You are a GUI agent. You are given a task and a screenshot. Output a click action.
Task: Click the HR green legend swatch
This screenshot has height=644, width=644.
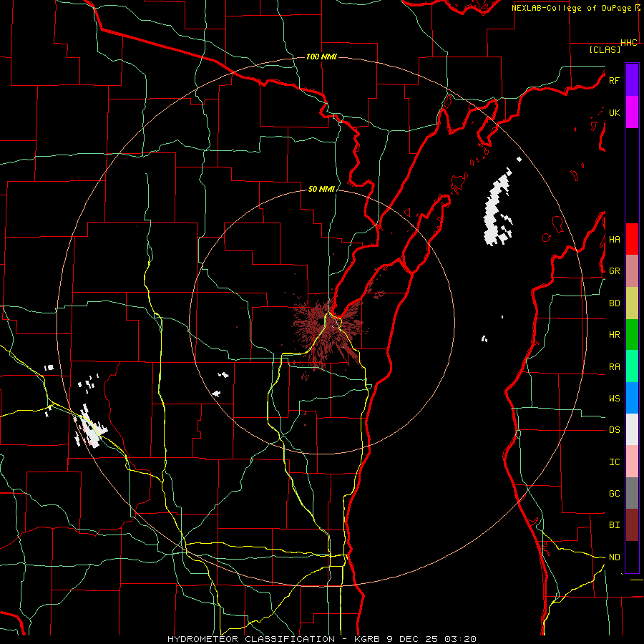632,335
